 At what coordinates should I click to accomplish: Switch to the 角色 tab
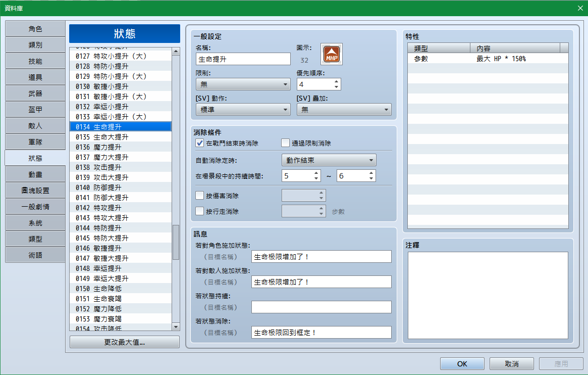(35, 29)
